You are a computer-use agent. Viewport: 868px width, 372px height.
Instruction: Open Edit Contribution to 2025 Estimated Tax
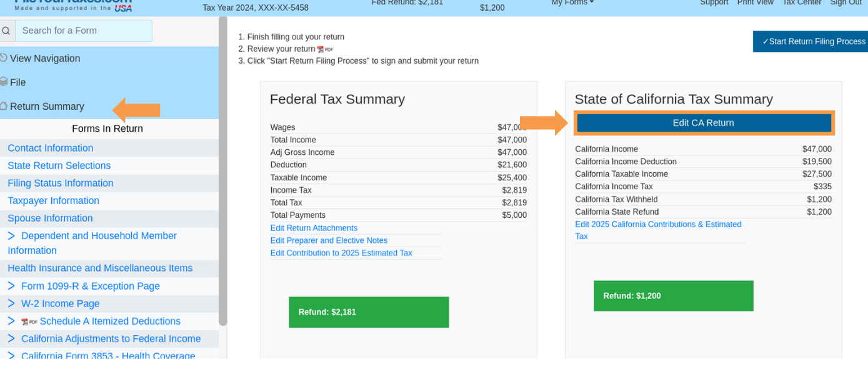341,253
